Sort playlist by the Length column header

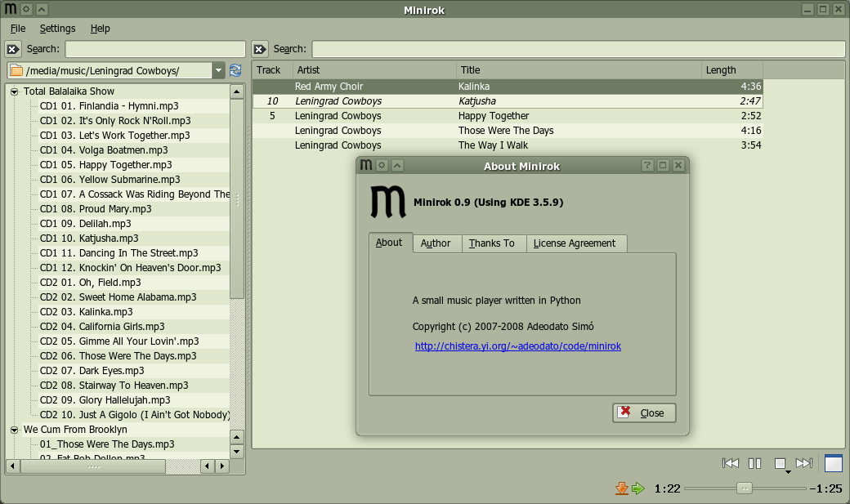coord(732,70)
